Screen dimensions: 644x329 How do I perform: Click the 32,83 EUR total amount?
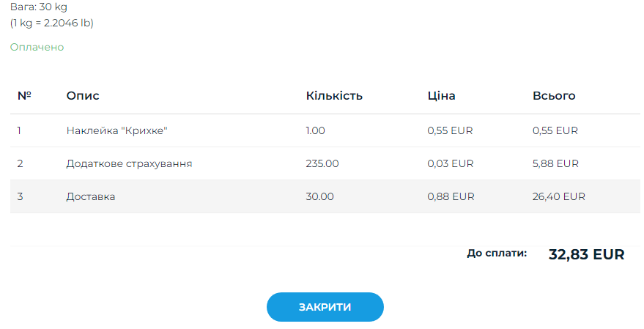click(586, 254)
